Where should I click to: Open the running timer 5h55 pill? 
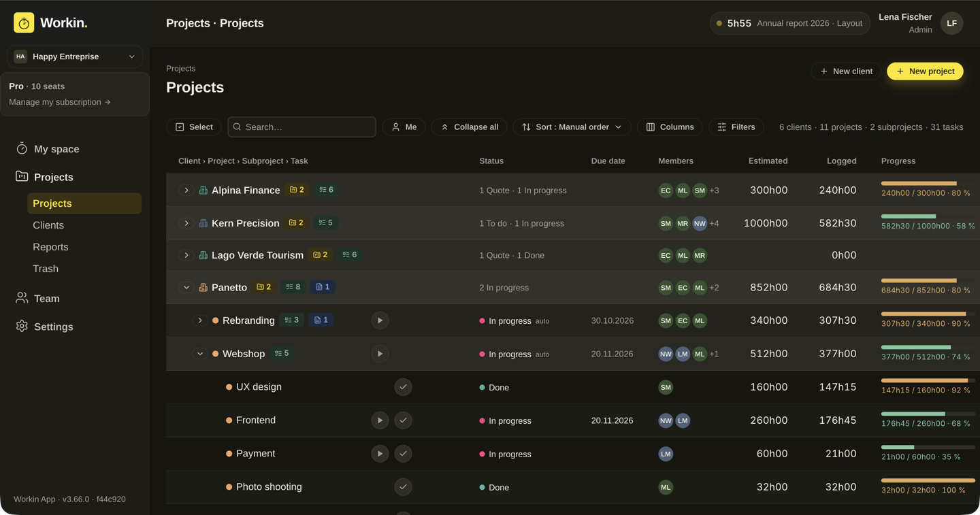(790, 23)
